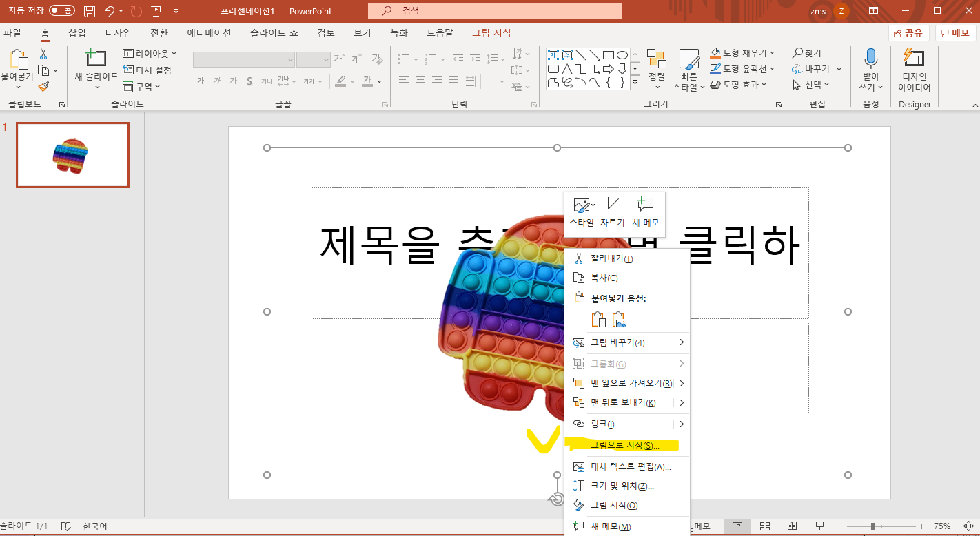Image resolution: width=980 pixels, height=536 pixels.
Task: Open the font size combo box
Action: point(314,59)
